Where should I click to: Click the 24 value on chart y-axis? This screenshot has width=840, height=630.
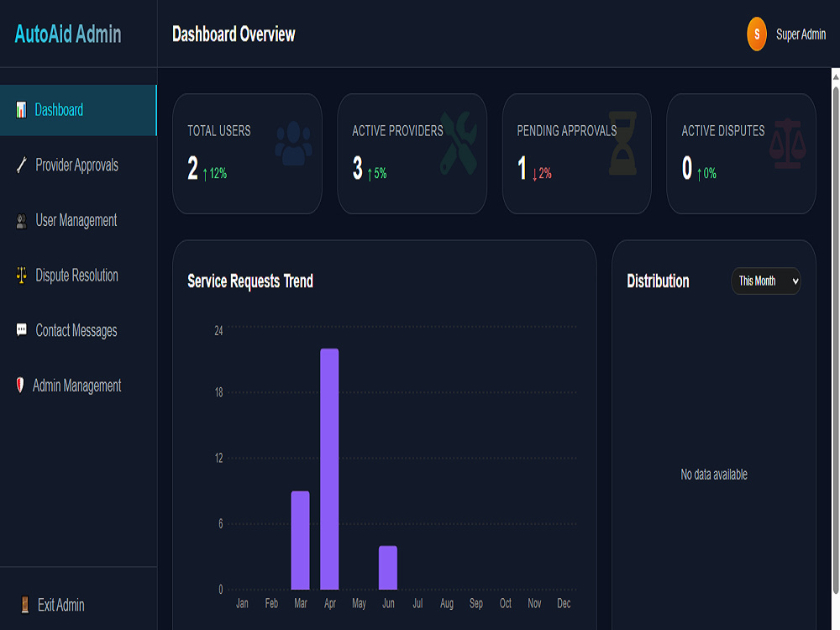[218, 330]
